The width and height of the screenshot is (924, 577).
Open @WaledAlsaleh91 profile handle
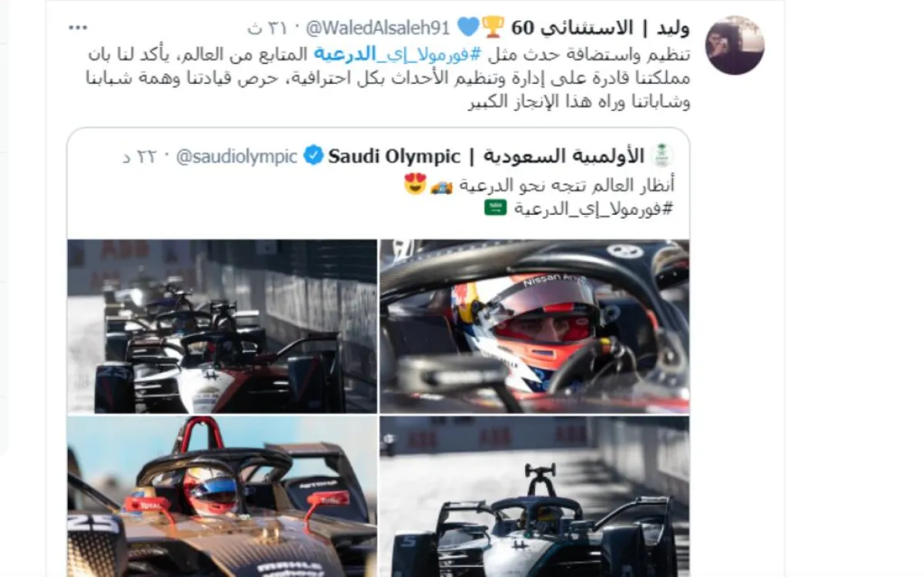(377, 29)
